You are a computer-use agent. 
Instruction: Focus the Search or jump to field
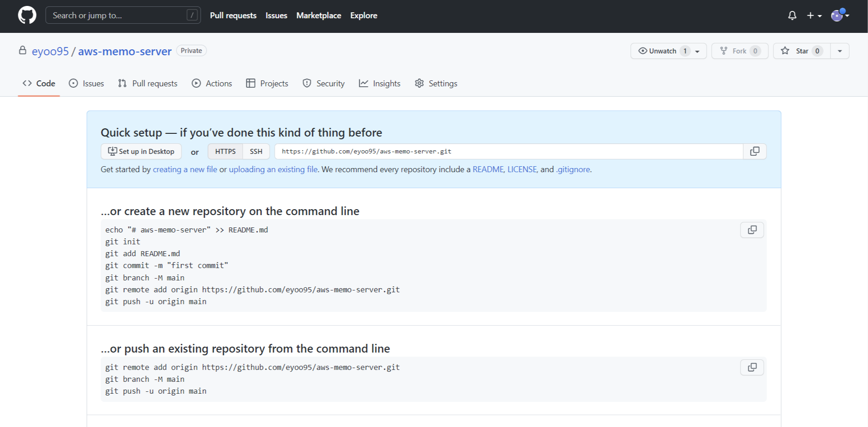tap(123, 16)
